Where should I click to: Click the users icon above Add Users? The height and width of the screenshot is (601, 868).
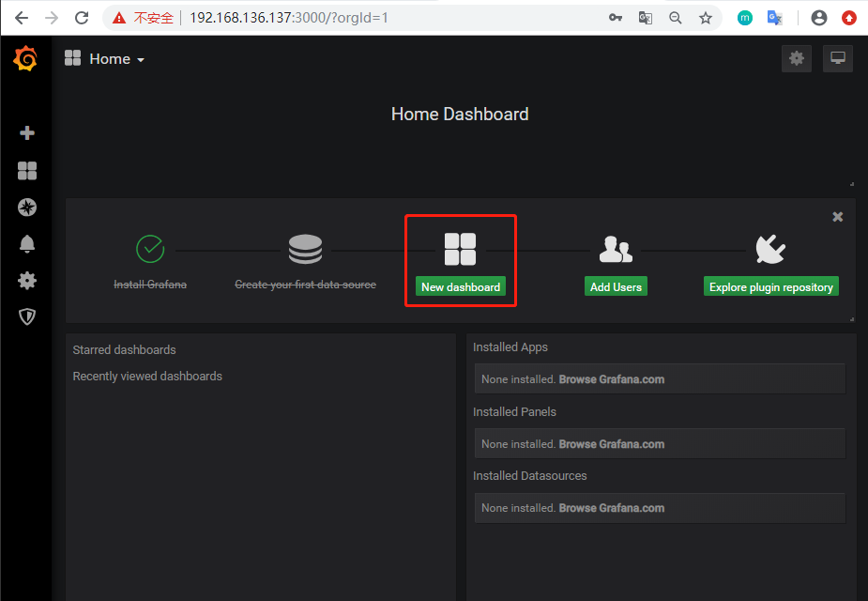click(x=616, y=249)
